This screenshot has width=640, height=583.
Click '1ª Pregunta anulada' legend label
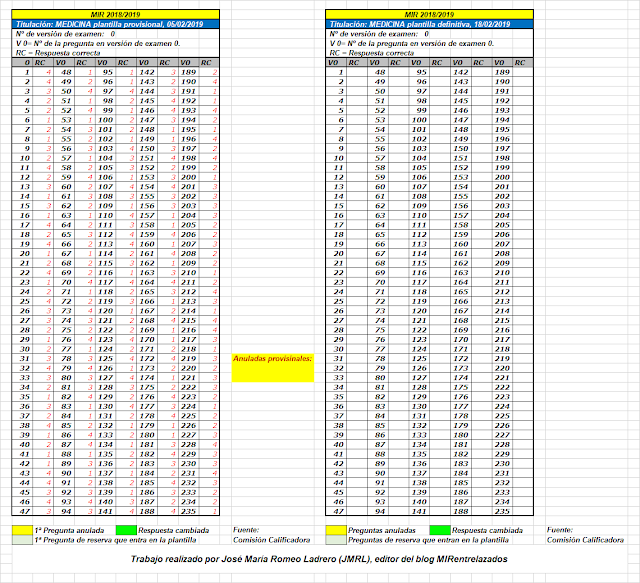(69, 530)
